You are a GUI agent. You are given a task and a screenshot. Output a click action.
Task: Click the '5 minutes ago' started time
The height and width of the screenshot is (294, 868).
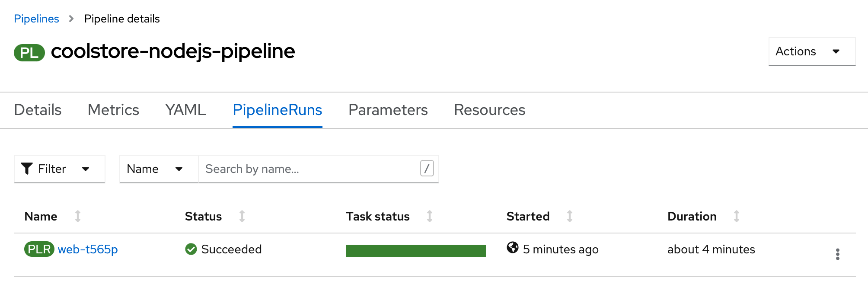coord(561,249)
